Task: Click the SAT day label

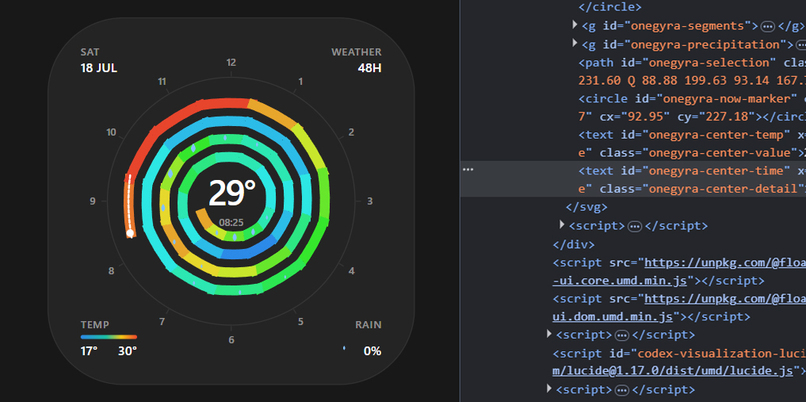Action: tap(90, 52)
